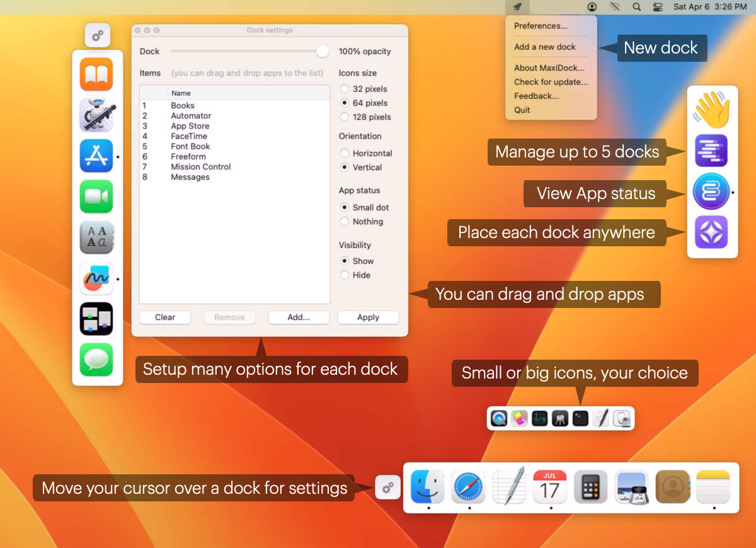
Task: Click the Wi-Fi off icon in menu bar
Action: tap(615, 7)
